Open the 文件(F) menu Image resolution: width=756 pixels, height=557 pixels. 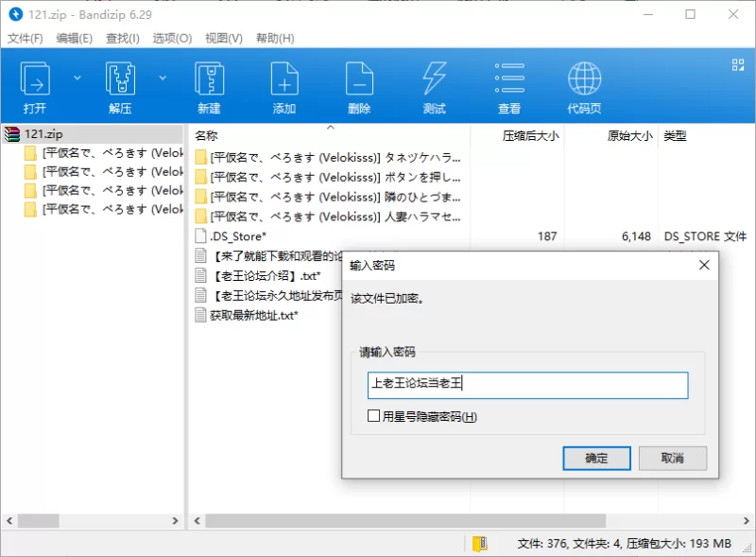pos(26,38)
